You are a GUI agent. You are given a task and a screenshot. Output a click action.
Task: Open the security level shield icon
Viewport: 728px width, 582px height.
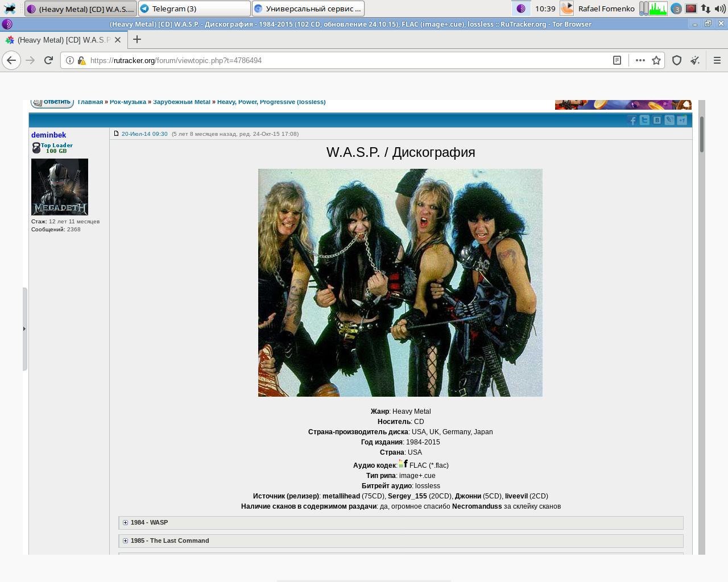pos(677,60)
